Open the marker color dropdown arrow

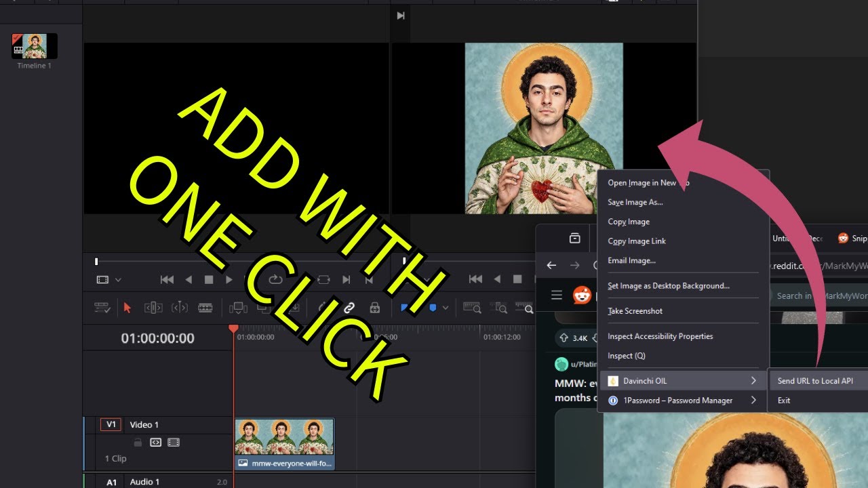click(x=446, y=308)
